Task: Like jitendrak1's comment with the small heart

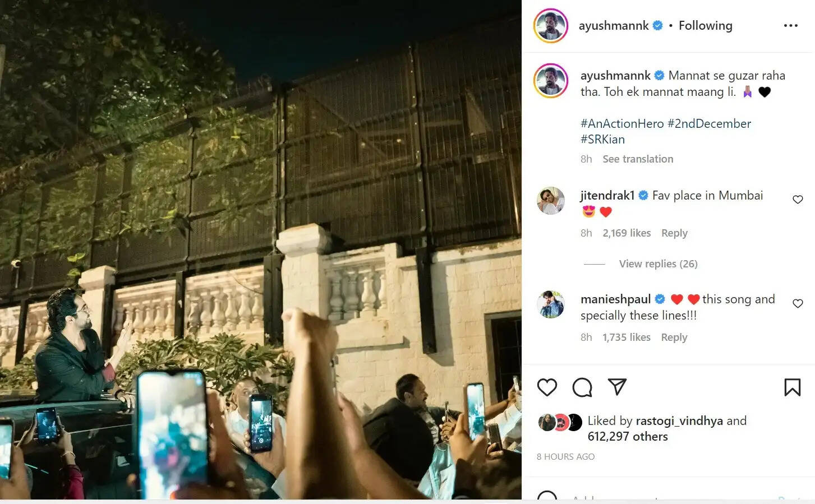Action: pos(798,200)
